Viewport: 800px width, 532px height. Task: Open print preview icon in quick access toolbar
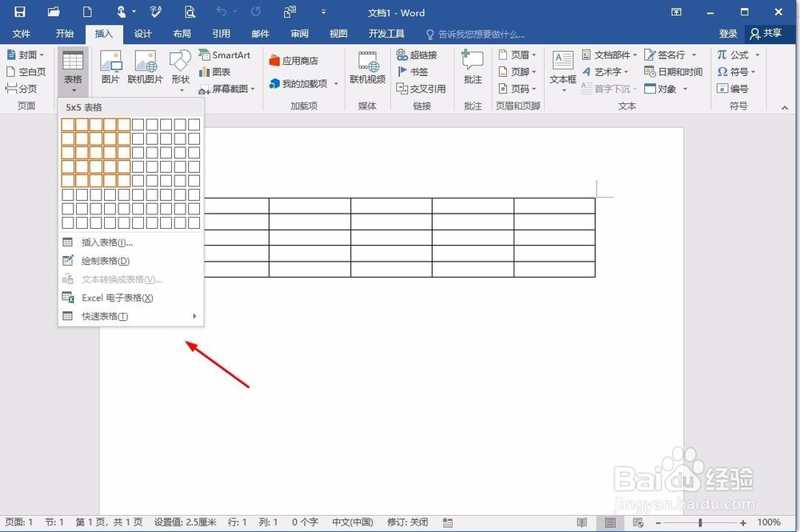point(190,12)
